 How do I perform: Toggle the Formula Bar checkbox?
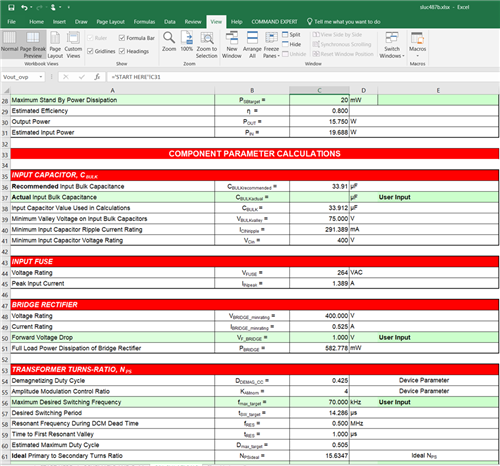point(122,38)
